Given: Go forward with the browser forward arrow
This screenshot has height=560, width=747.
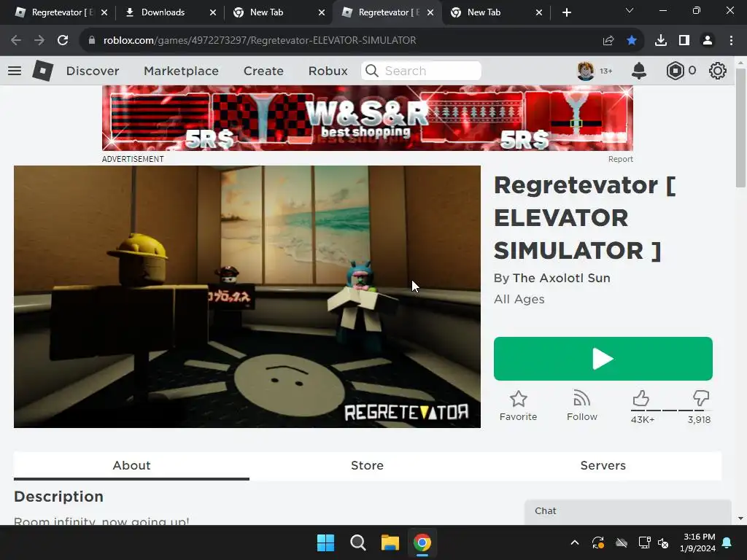Looking at the screenshot, I should [39, 41].
